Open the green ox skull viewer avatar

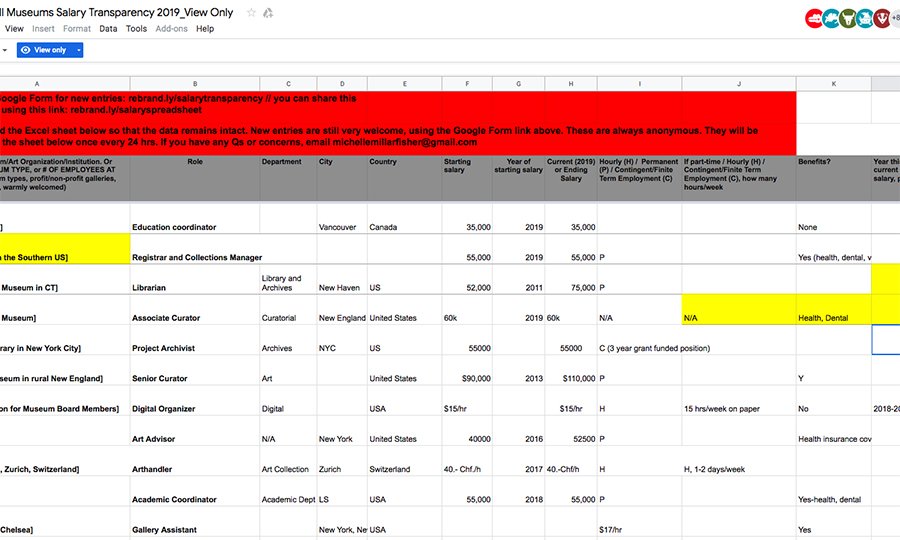(848, 18)
